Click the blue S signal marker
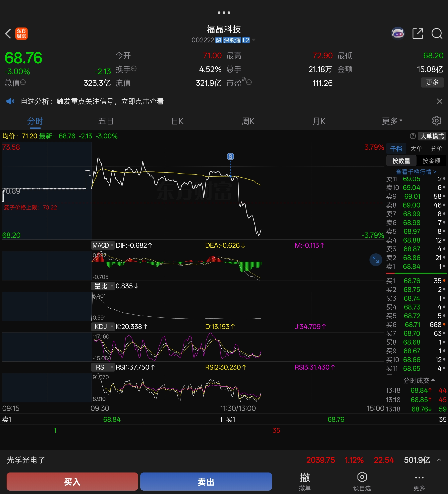Screen dimensions: 448x494 point(230,156)
